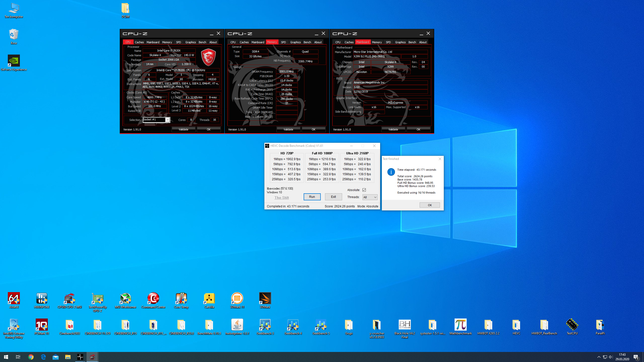This screenshot has width=644, height=362.
Task: Click the taskbar clock and date
Action: tap(622, 357)
